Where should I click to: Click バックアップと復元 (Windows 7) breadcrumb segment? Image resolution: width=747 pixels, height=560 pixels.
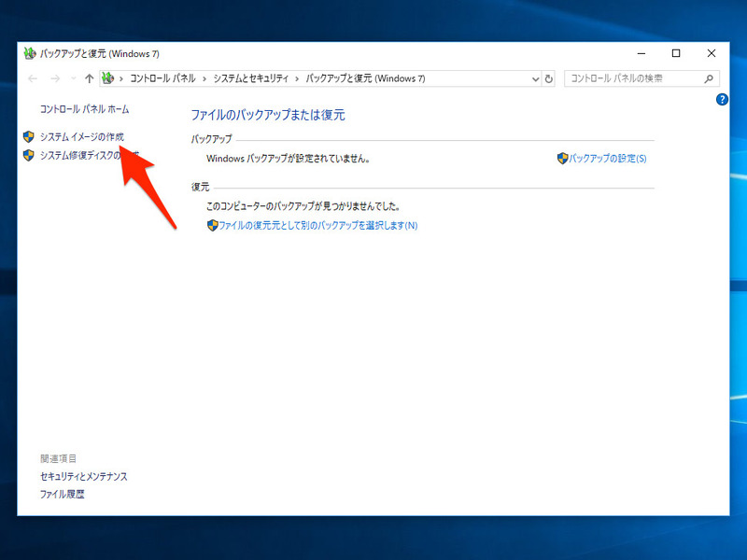[x=365, y=78]
